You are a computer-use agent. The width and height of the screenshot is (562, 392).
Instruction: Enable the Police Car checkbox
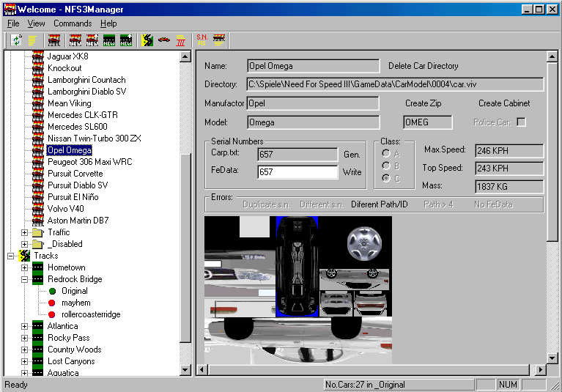coord(521,122)
